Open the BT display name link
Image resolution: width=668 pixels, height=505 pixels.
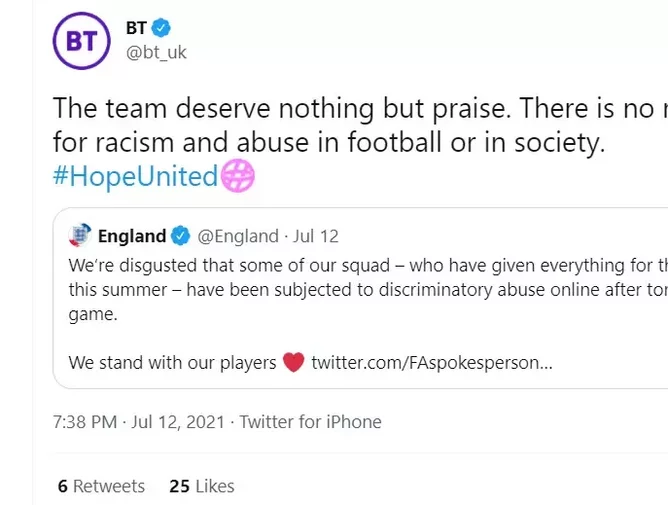(x=136, y=28)
